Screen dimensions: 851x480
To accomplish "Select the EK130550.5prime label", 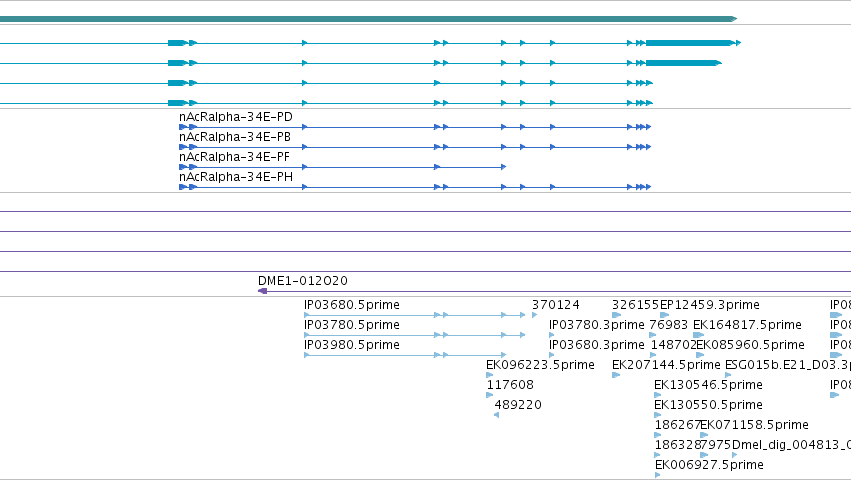I will [x=708, y=405].
